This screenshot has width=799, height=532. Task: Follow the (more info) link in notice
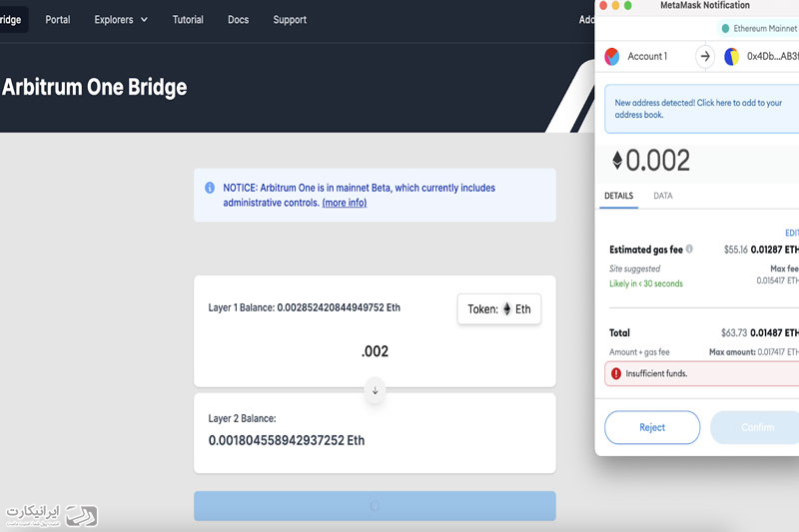point(345,203)
